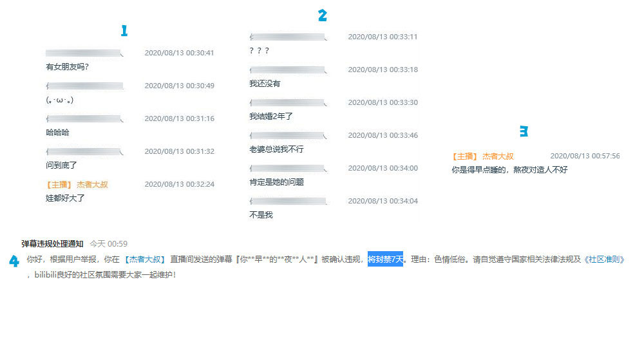Select the 弹幕违规处理通知 notice title
The width and height of the screenshot is (644, 340).
coord(52,243)
